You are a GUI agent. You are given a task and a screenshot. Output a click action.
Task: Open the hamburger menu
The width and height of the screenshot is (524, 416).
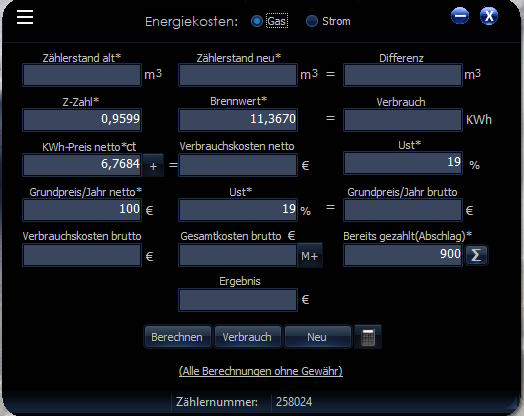[x=25, y=17]
